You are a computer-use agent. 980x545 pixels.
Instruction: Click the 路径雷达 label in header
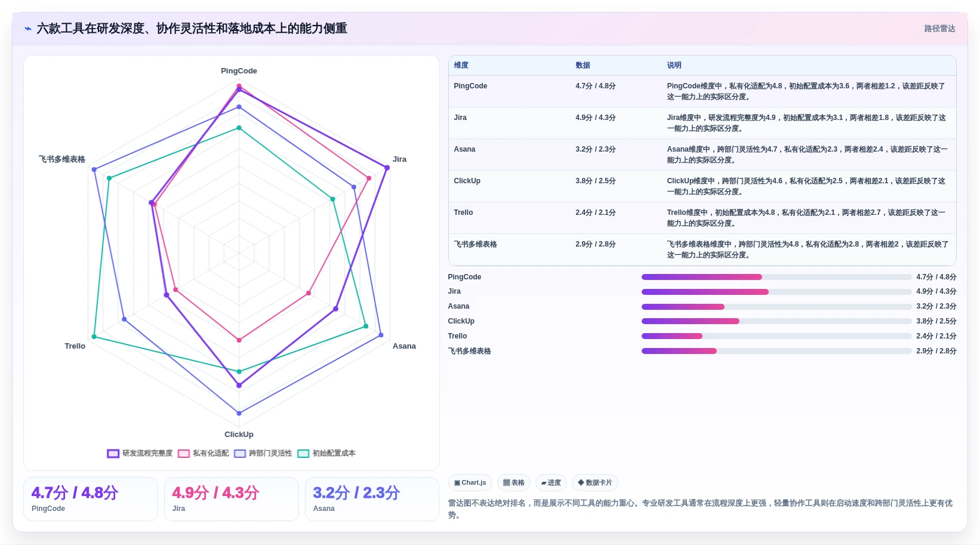[x=939, y=29]
